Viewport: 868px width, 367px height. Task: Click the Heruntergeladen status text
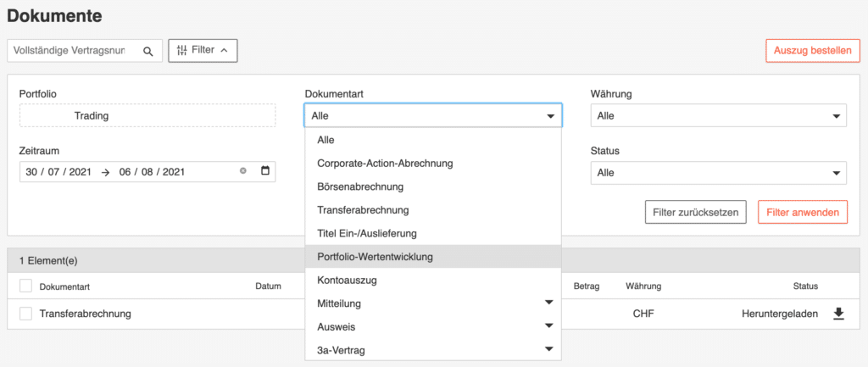pyautogui.click(x=780, y=314)
